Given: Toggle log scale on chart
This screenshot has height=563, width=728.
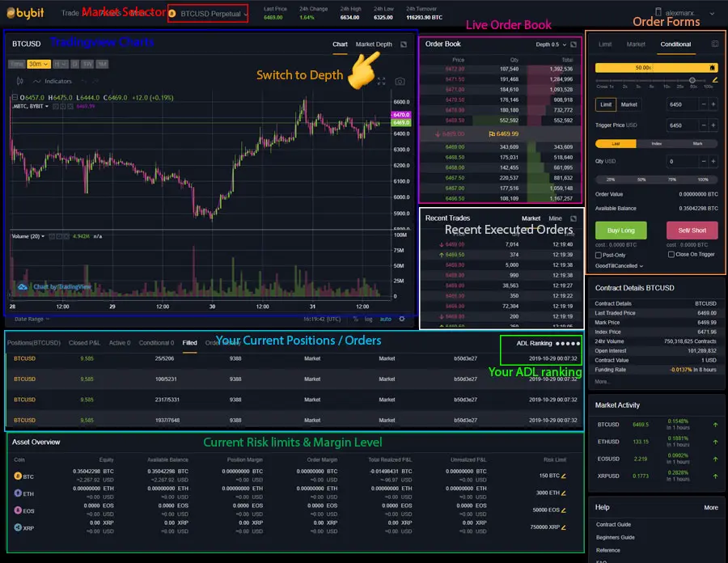Looking at the screenshot, I should [368, 319].
